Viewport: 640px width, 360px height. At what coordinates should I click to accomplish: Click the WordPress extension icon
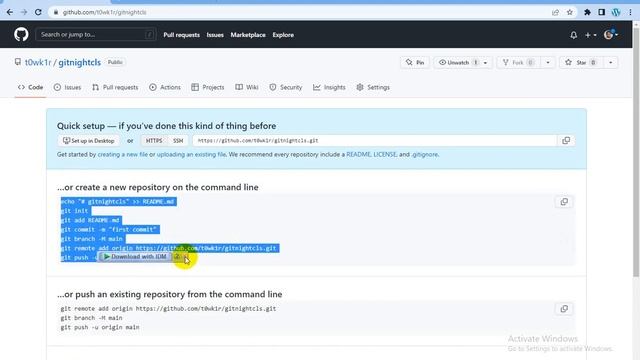tap(616, 12)
